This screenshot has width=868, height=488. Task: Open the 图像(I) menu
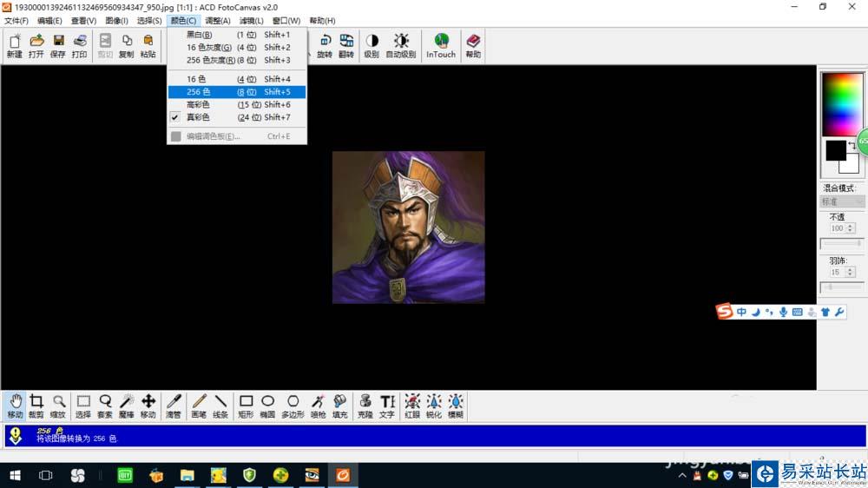(116, 21)
